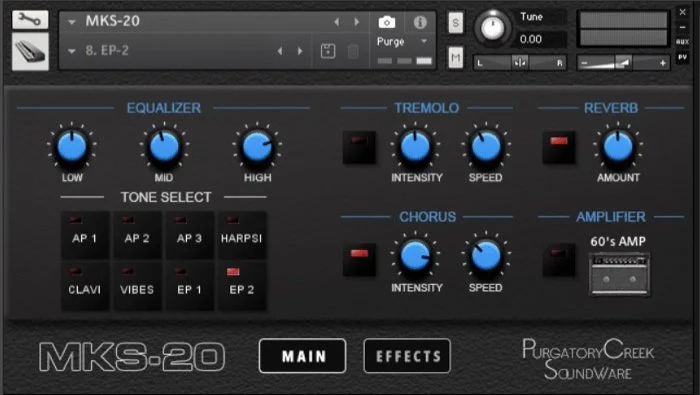Expand the MKS-20 instrument dropdown arrow
Viewport: 700px width, 395px height.
[x=72, y=22]
